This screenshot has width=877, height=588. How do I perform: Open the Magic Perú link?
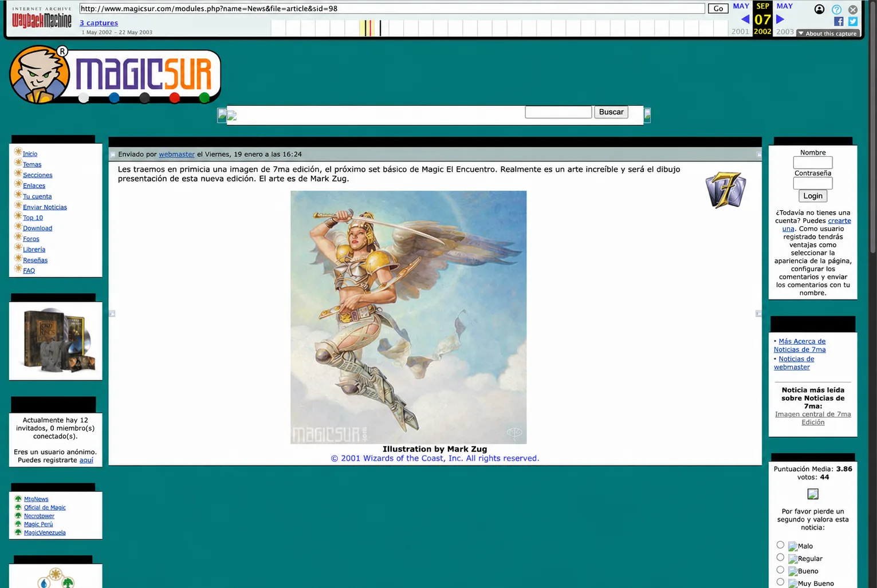point(38,524)
